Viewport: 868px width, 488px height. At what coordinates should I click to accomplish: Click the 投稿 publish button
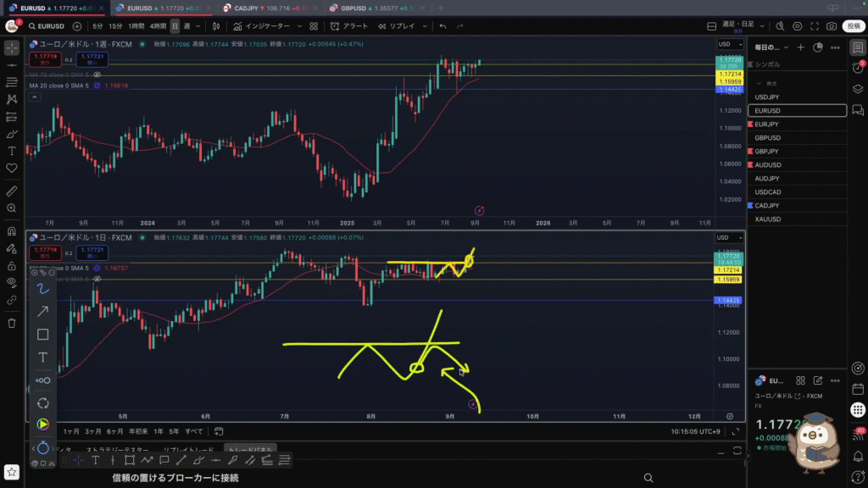[853, 26]
